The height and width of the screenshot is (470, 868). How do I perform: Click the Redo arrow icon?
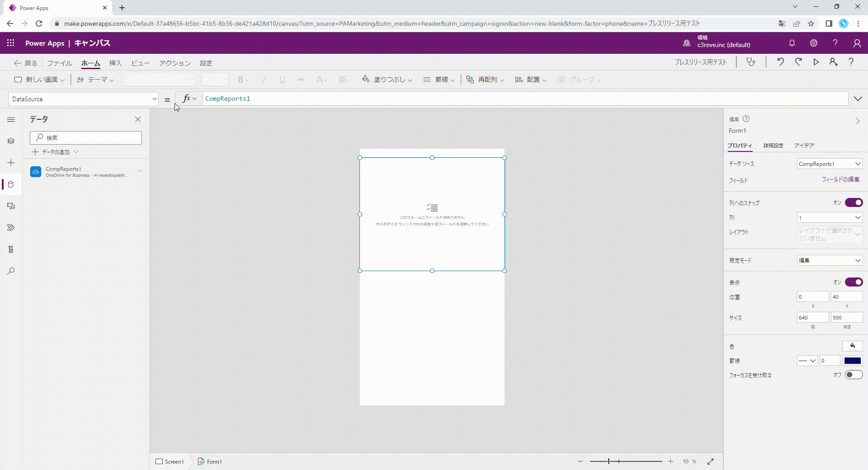pyautogui.click(x=798, y=62)
